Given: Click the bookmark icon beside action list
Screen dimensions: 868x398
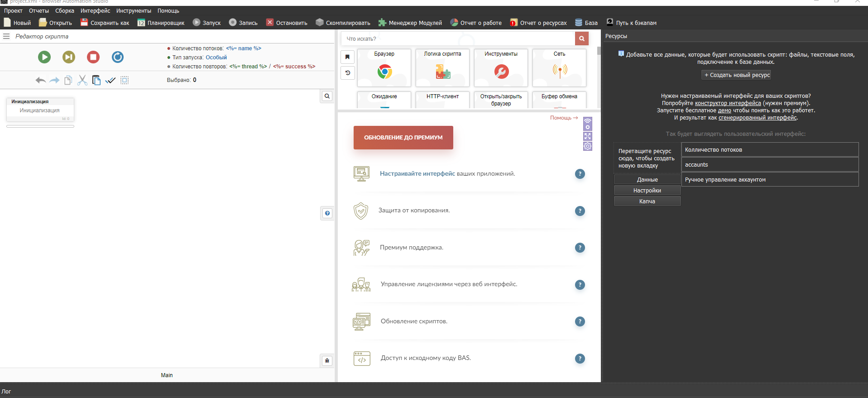Looking at the screenshot, I should (x=347, y=57).
